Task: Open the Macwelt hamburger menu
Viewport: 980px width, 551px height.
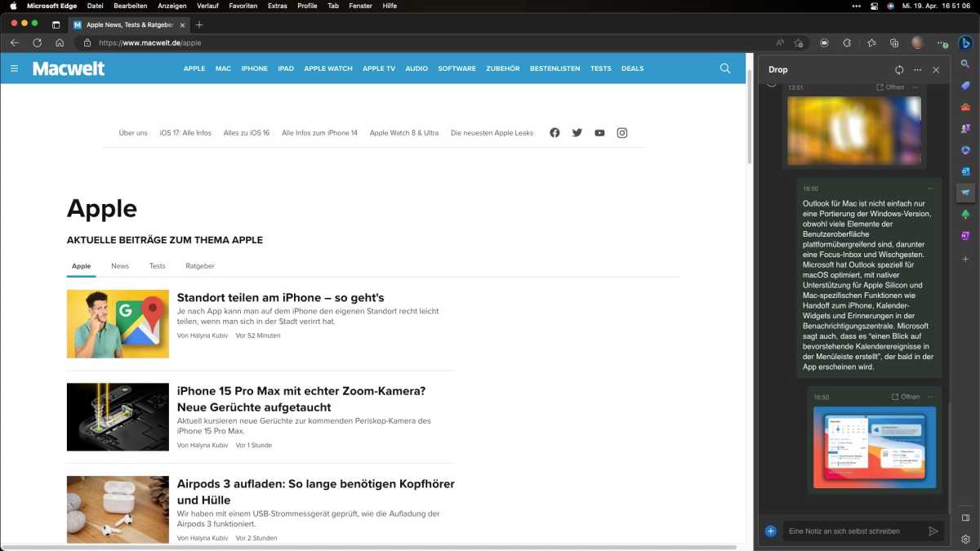Action: [x=14, y=69]
